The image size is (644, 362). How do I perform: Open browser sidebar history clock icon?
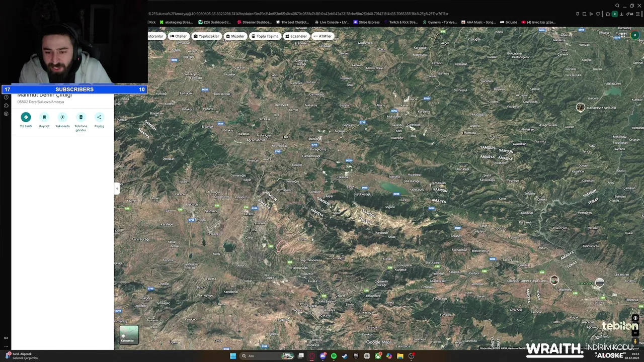coord(6,97)
